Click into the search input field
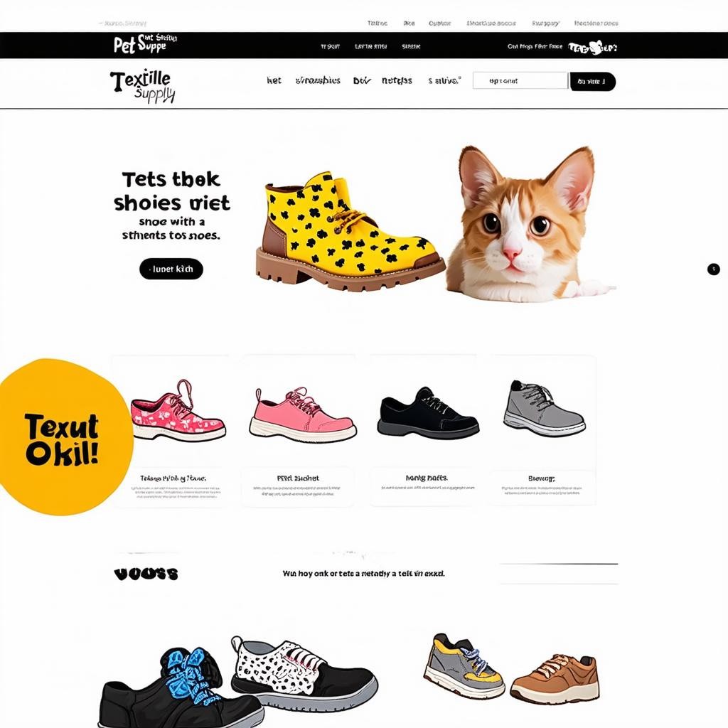This screenshot has width=728, height=728. (x=520, y=81)
